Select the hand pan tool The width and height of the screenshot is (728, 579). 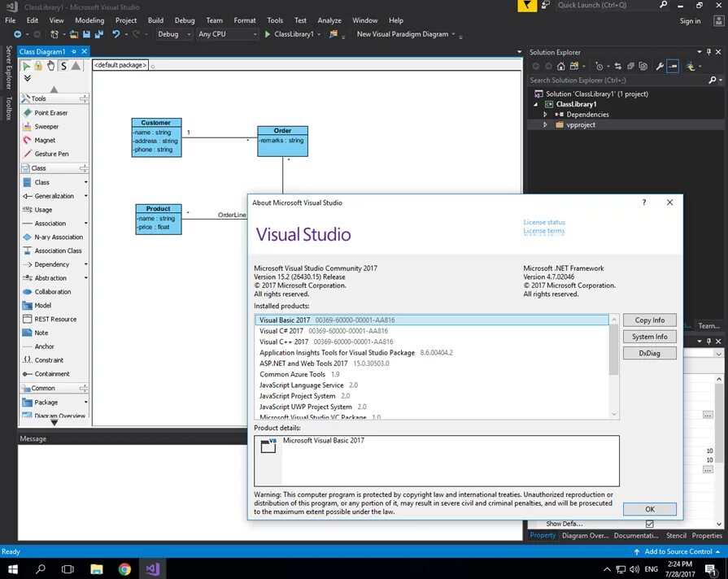(50, 66)
